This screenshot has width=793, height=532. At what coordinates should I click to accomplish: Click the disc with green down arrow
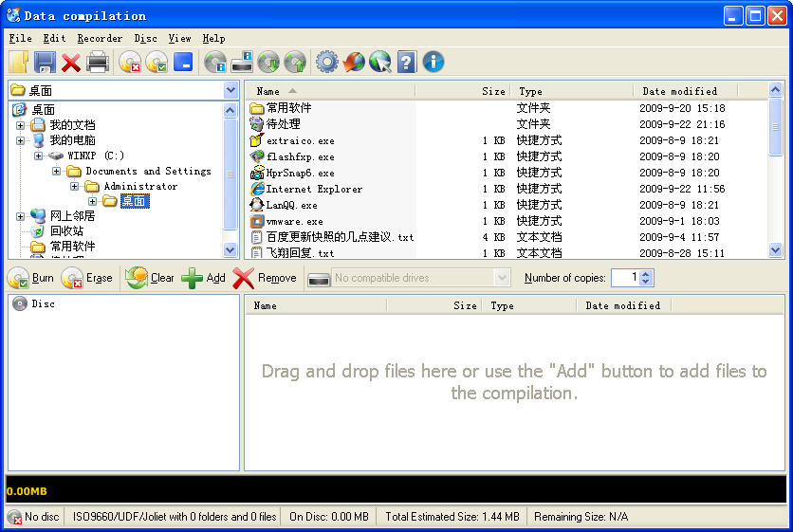[268, 63]
